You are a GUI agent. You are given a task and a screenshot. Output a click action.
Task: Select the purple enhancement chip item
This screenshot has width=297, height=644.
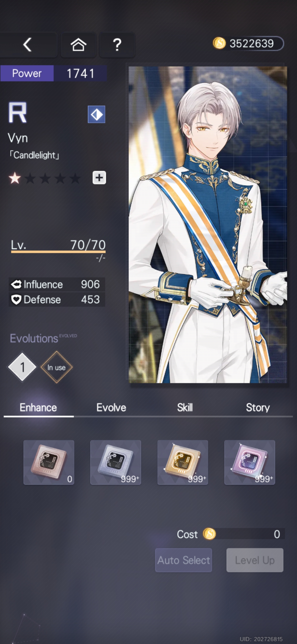tap(250, 462)
